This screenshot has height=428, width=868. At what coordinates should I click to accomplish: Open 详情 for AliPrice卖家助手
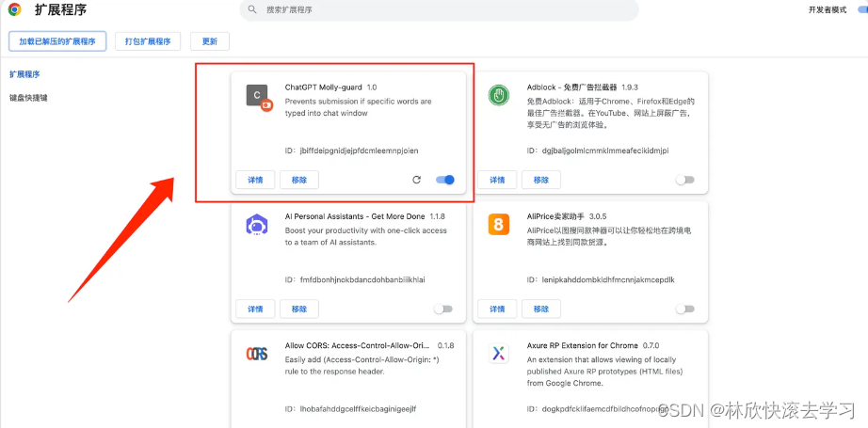[497, 309]
